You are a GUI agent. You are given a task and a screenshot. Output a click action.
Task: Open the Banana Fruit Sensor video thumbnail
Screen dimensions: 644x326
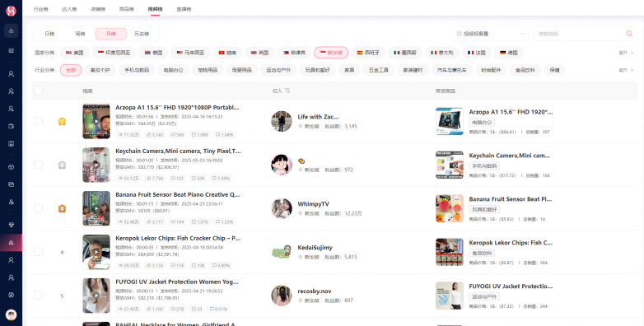pos(96,208)
